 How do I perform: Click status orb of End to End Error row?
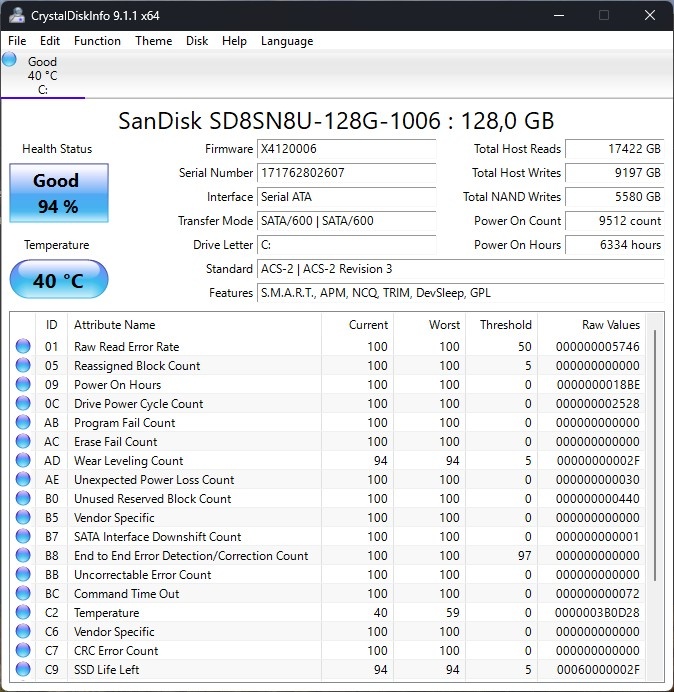click(x=23, y=555)
